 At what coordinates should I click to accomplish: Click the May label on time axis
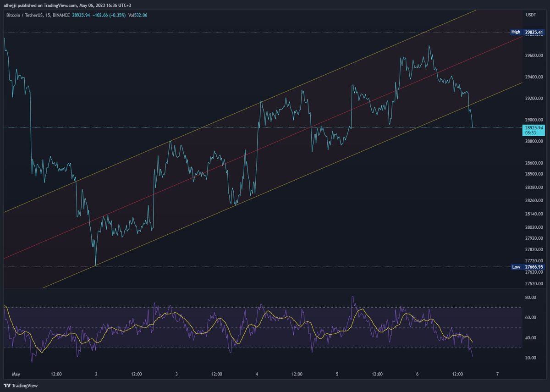click(16, 374)
